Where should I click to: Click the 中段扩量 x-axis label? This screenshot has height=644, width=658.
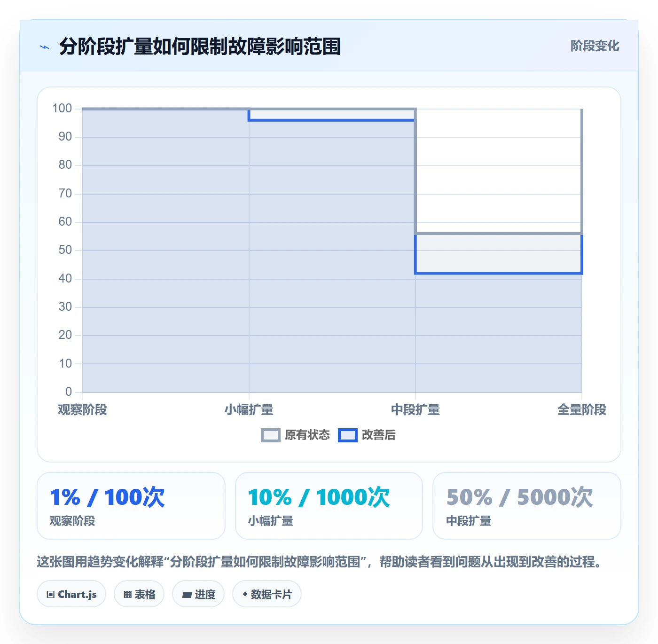[415, 410]
